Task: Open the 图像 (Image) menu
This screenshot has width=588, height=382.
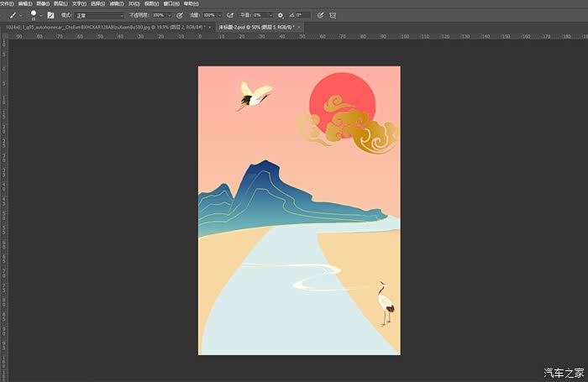Action: [43, 4]
